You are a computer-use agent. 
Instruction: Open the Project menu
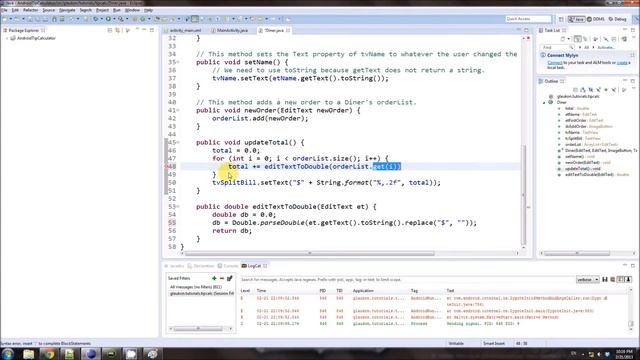[102, 10]
